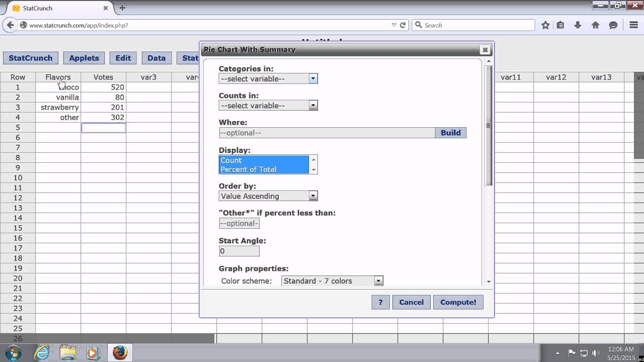
Task: Open the StatCrunch menu
Action: 31,58
